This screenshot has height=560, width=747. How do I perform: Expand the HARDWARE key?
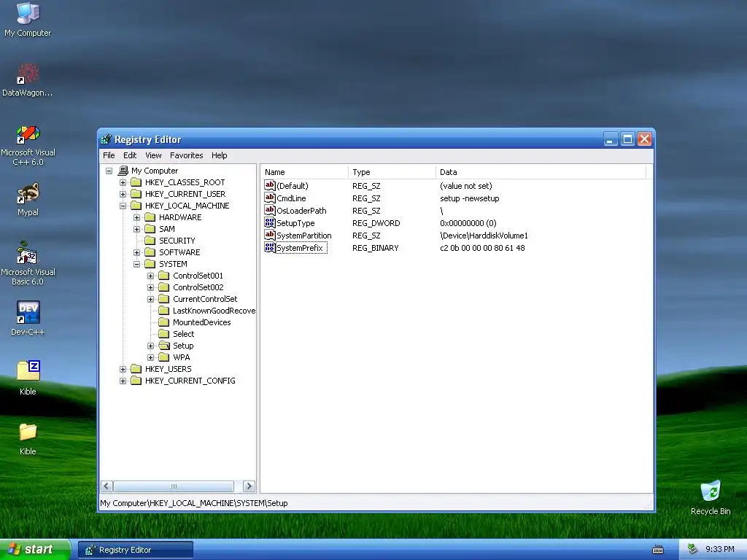(x=136, y=217)
